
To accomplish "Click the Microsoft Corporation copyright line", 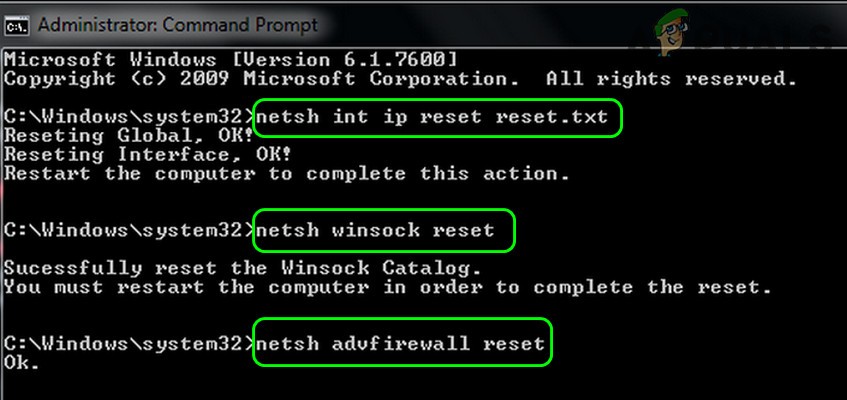I will coord(400,78).
